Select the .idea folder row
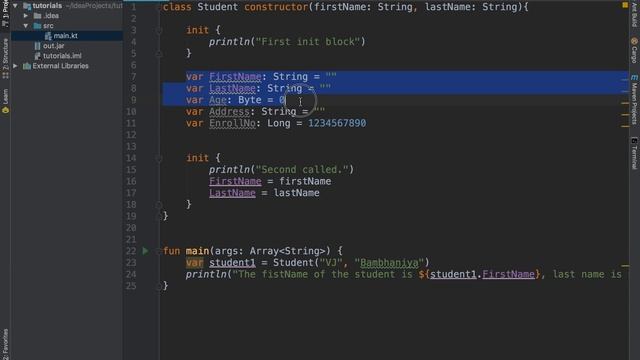640x360 pixels. pos(67,16)
